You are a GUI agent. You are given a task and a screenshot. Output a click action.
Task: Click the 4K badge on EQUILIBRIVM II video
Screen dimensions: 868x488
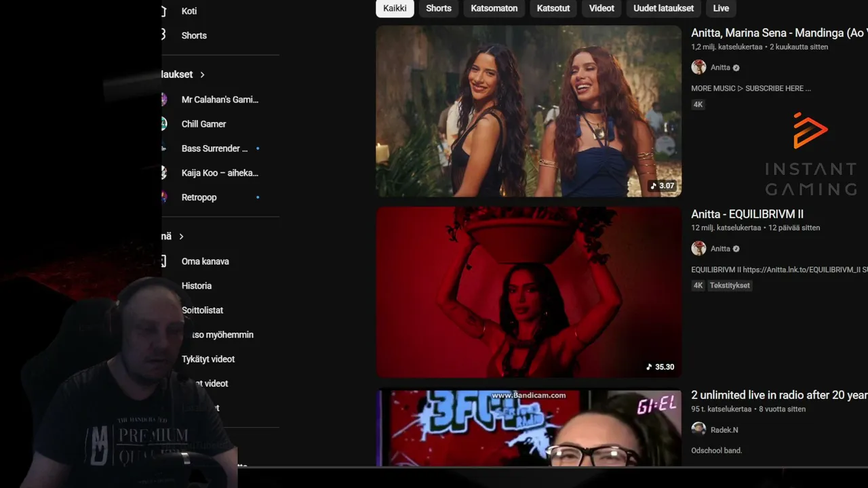click(x=698, y=285)
